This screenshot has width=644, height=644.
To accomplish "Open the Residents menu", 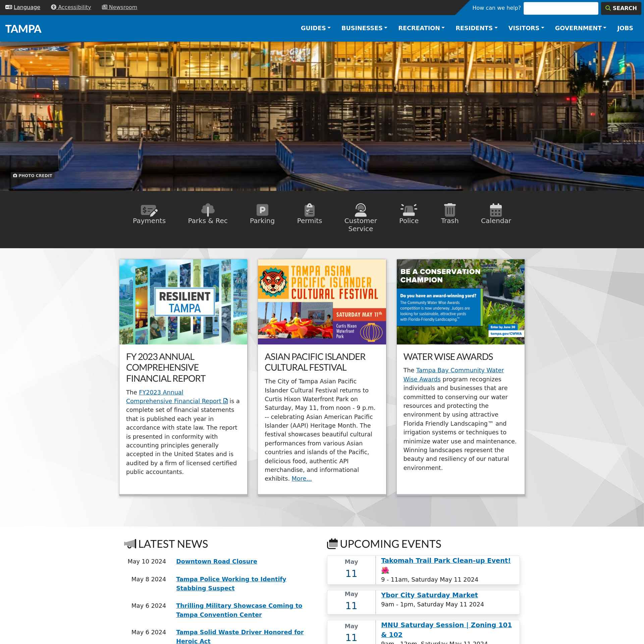I will (x=476, y=28).
